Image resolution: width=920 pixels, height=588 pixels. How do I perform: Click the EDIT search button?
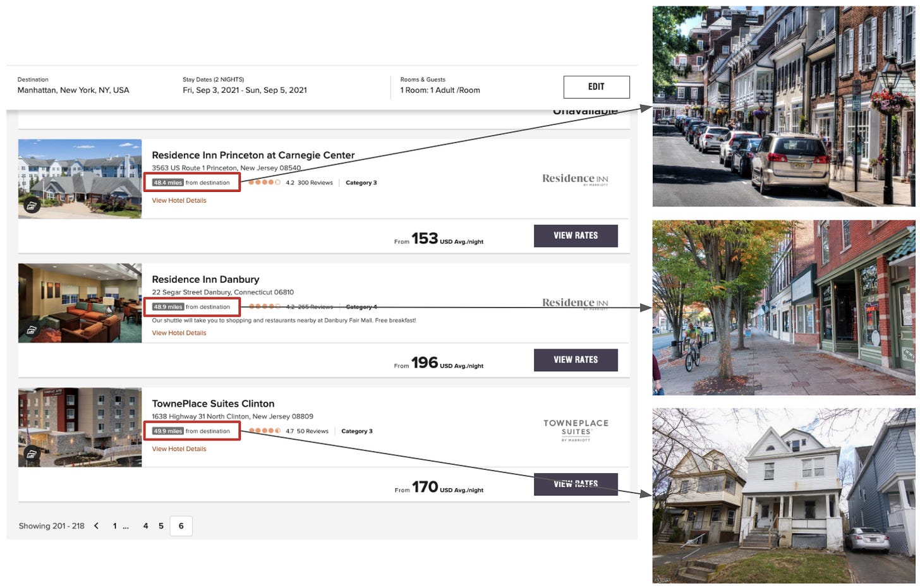(x=596, y=87)
